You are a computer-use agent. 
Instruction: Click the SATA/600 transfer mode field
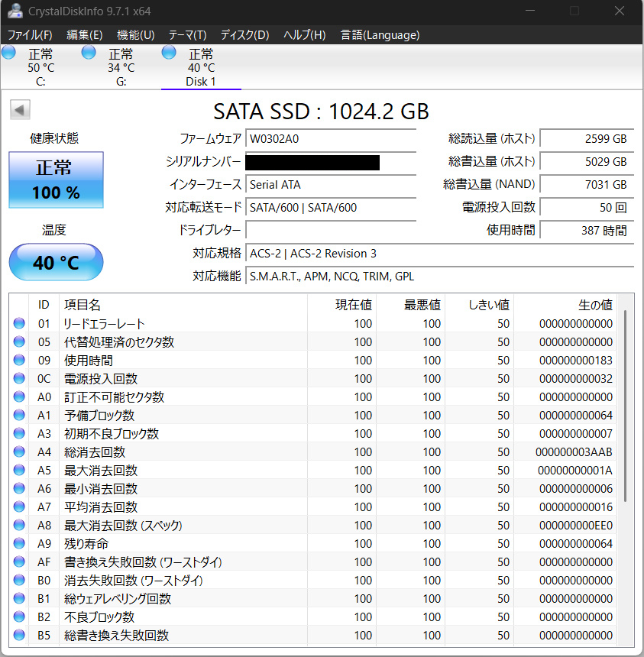click(331, 207)
